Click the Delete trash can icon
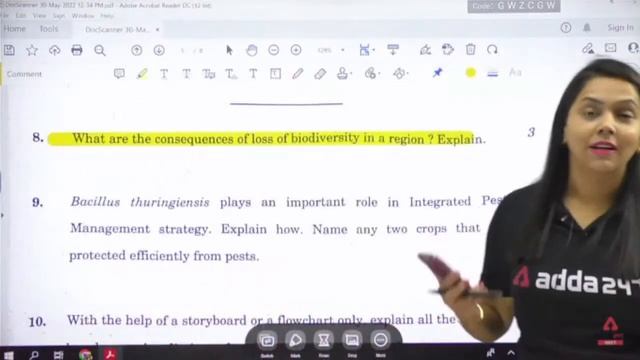Viewport: 640px width, 360px height. pyautogui.click(x=471, y=49)
